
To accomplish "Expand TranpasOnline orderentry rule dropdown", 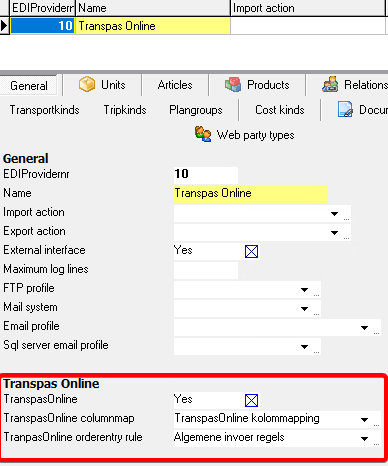I will [364, 439].
